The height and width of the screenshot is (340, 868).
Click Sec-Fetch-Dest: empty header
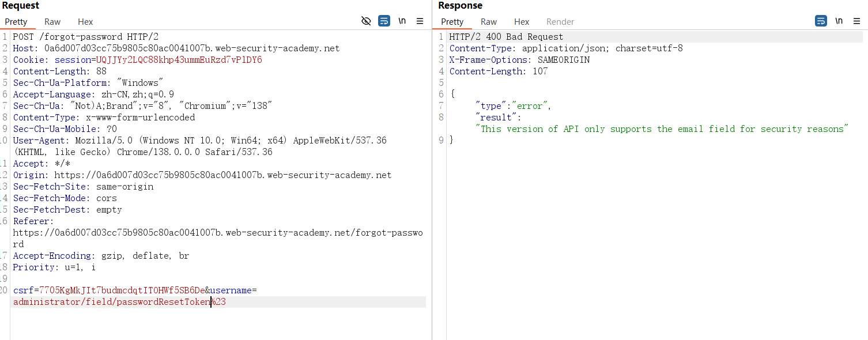[x=67, y=210]
